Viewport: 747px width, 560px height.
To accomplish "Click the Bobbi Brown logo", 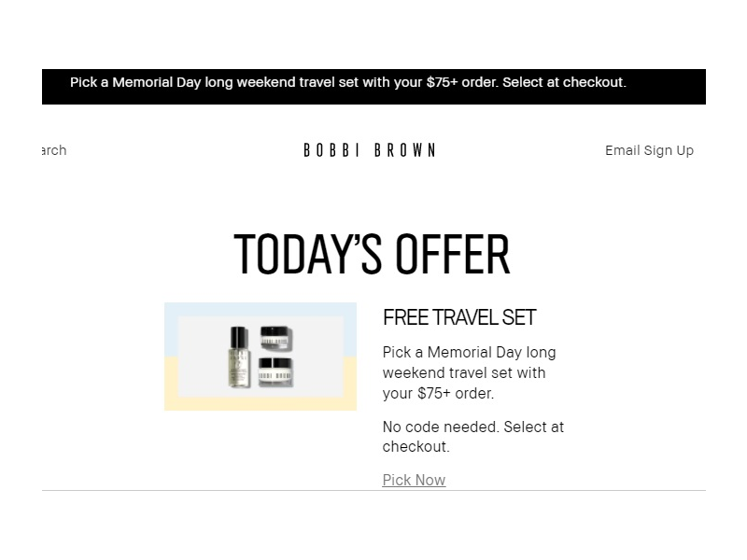I will (370, 150).
